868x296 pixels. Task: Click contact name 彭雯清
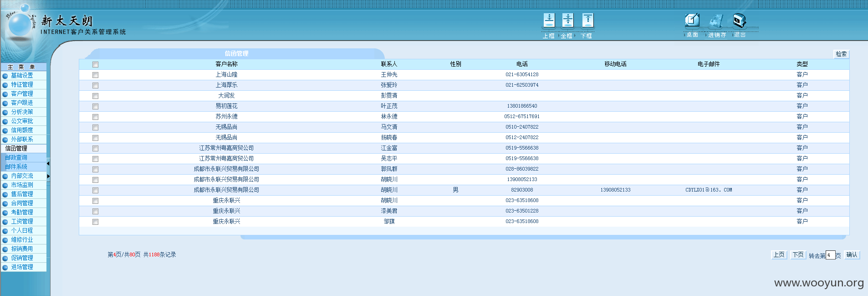pos(389,95)
